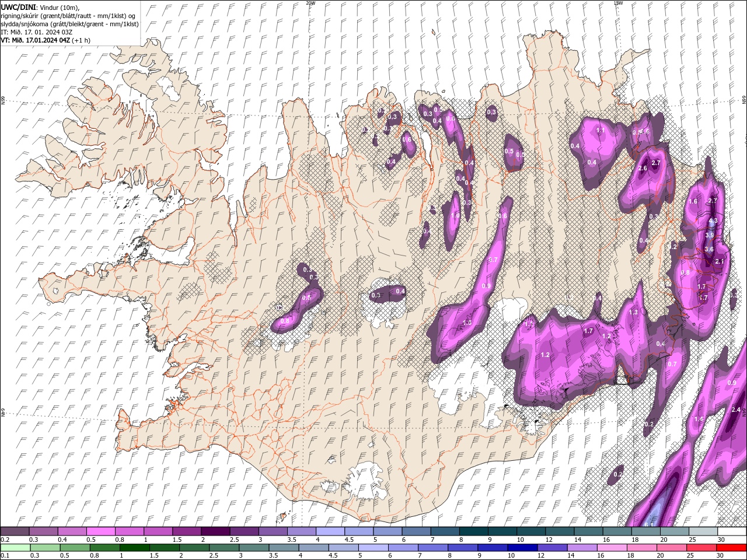Click the 2.6 precipitation value on map

pos(643,168)
